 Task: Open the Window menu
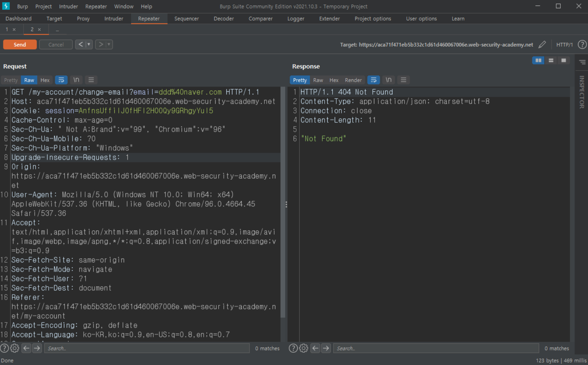pyautogui.click(x=124, y=6)
